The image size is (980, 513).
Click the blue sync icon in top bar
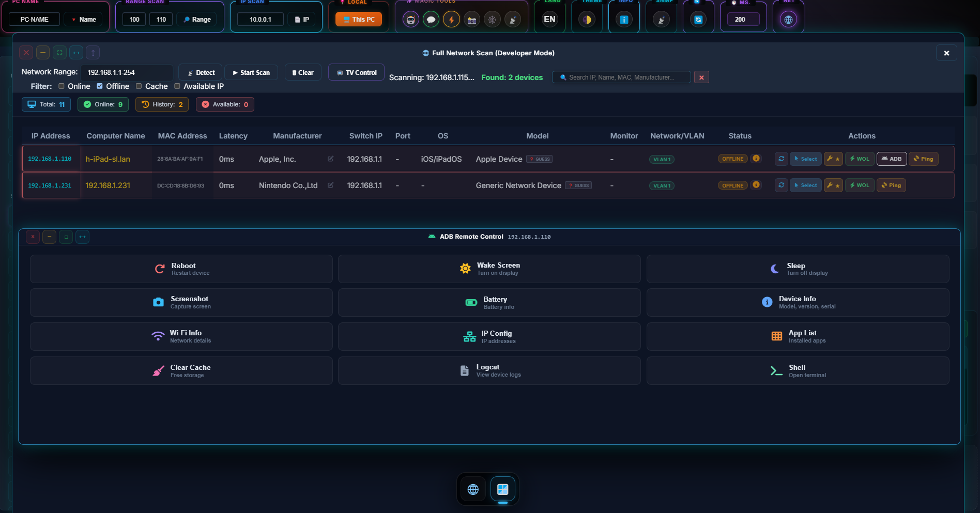pos(698,20)
